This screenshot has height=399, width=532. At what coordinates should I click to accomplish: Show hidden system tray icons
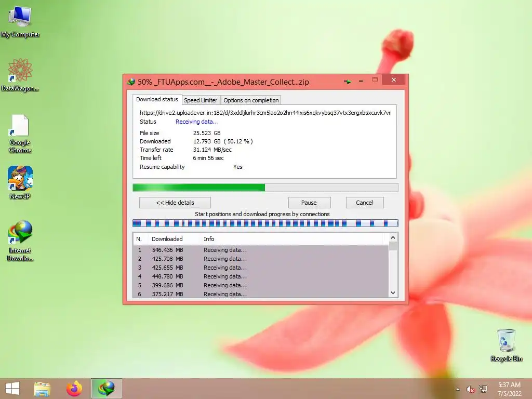[x=458, y=389]
